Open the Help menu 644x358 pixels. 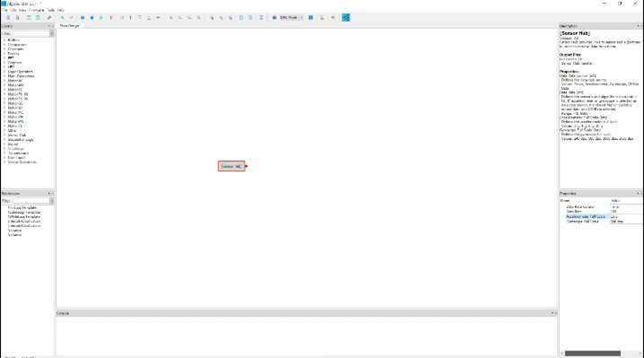click(x=61, y=10)
